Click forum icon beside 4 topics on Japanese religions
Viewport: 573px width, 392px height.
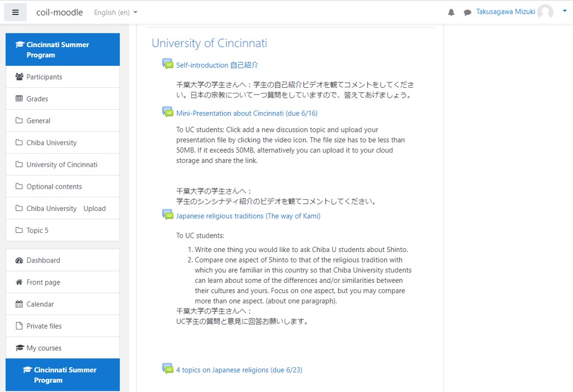coord(168,368)
